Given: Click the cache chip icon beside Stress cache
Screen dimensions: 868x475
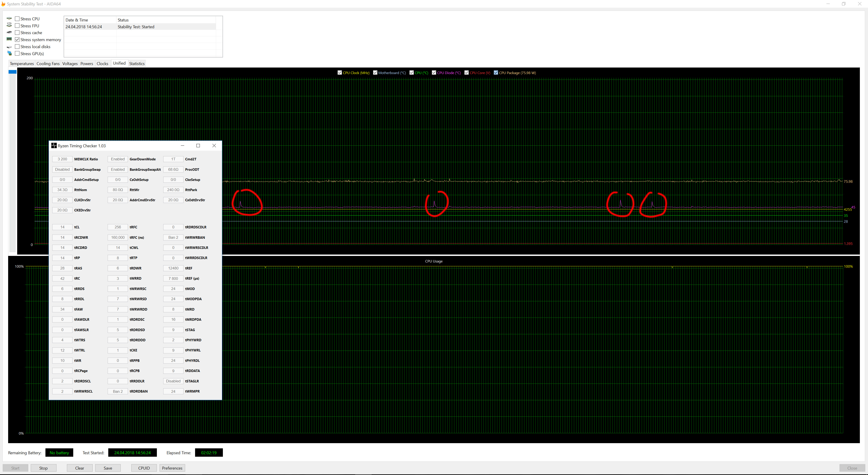Looking at the screenshot, I should (9, 32).
